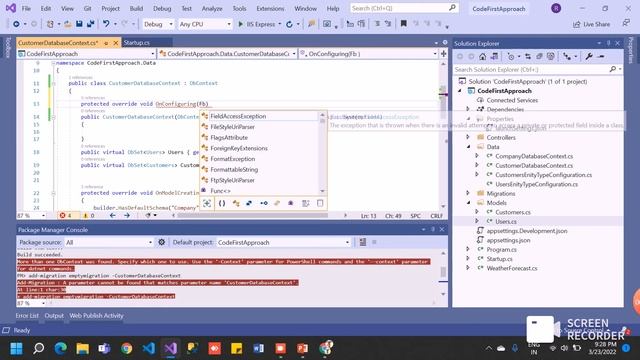Screen dimensions: 640x360
Task: Toggle the interface filter in IntelliSense popup
Action: (x=264, y=203)
